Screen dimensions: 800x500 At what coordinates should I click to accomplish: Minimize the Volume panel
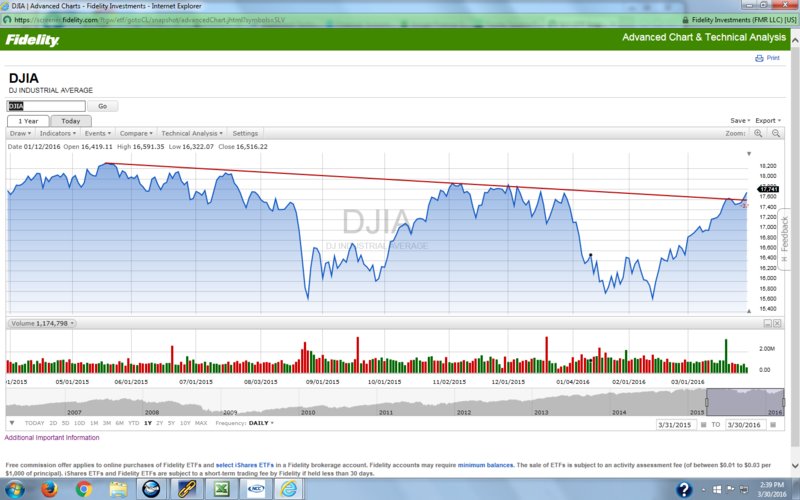(x=767, y=323)
